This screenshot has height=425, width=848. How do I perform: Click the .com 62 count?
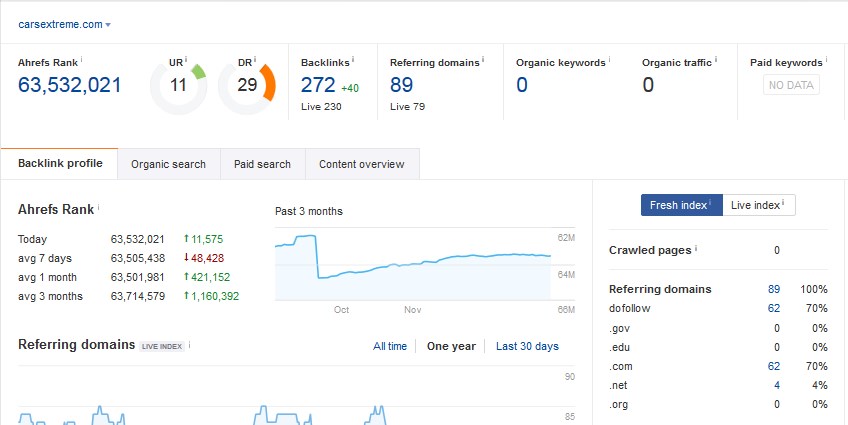[x=774, y=366]
